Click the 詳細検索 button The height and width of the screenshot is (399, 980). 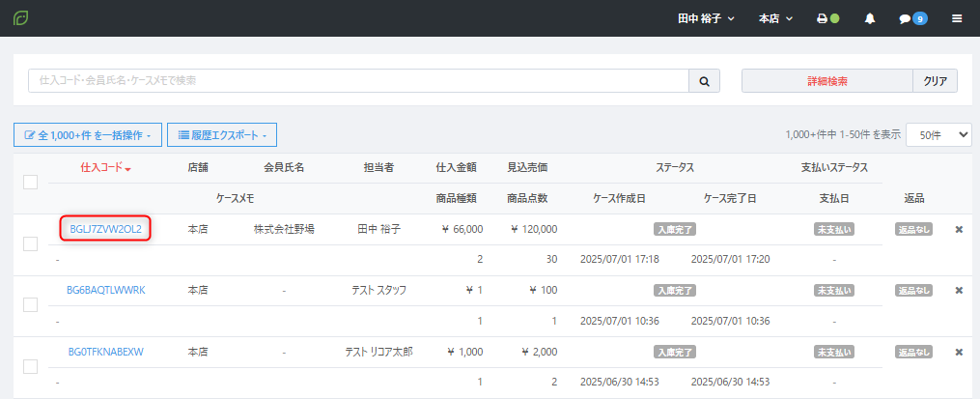(827, 81)
